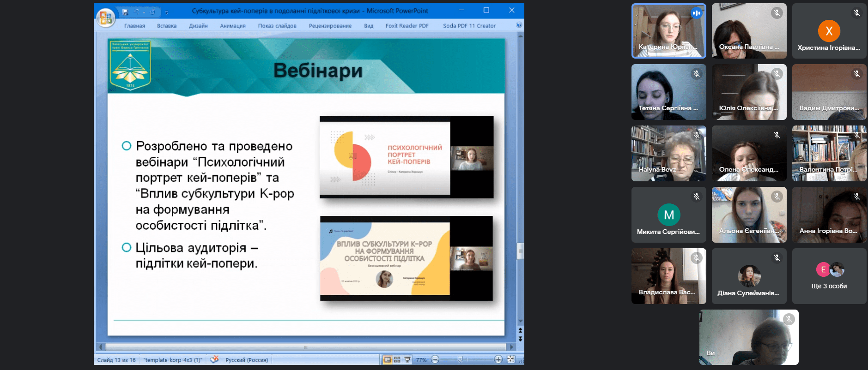Image resolution: width=868 pixels, height=370 pixels.
Task: Open PowerPoint help question mark icon
Action: click(x=519, y=25)
